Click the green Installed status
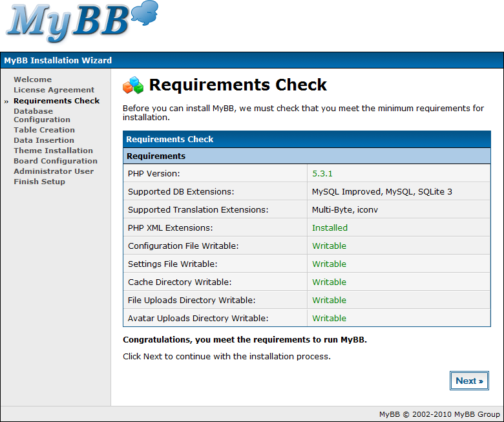This screenshot has width=504, height=422. [330, 228]
